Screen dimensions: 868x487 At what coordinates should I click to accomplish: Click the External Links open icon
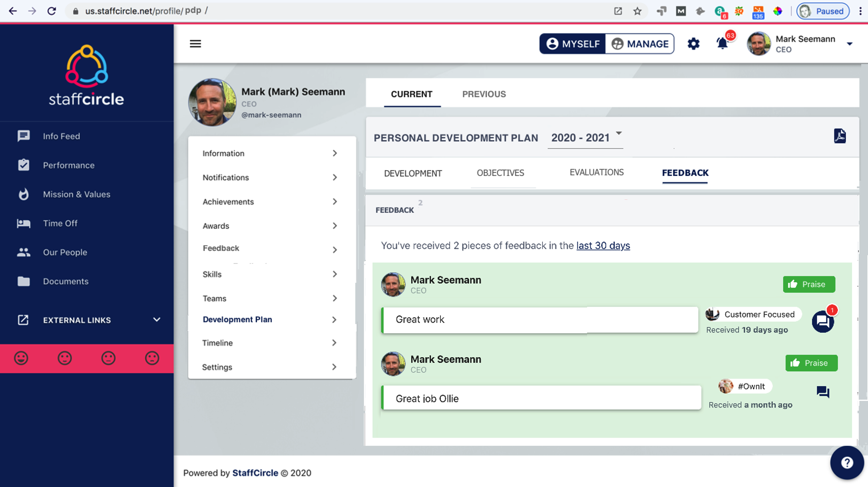point(23,320)
